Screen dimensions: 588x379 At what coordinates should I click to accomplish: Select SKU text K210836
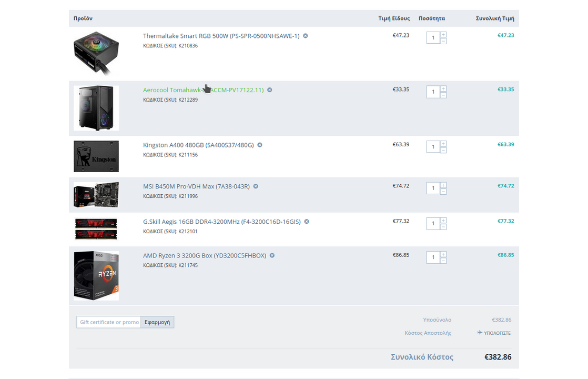coord(188,46)
